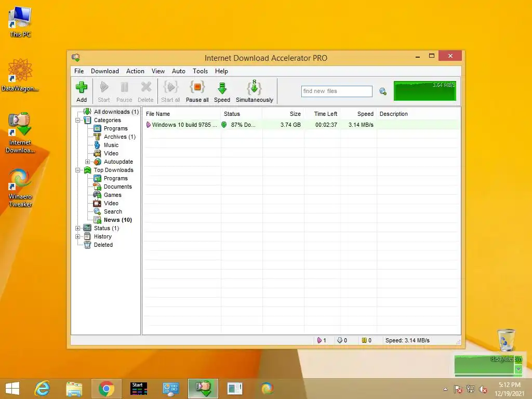Open the File menu

(79, 71)
